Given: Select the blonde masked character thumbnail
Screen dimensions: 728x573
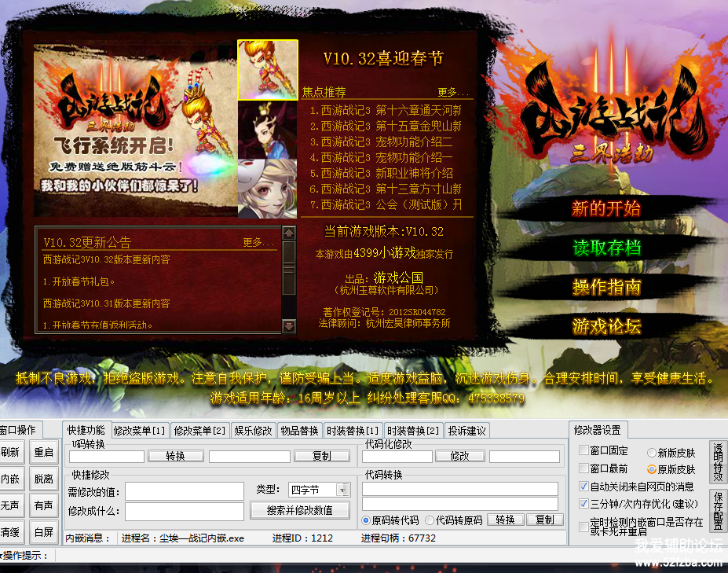Looking at the screenshot, I should [268, 189].
